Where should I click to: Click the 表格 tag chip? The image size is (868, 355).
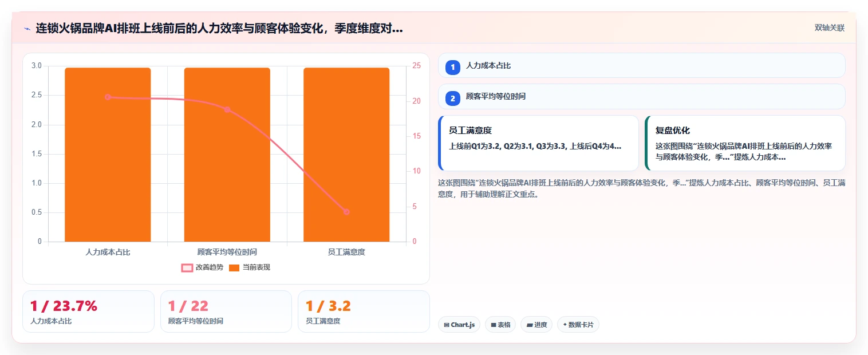[500, 325]
